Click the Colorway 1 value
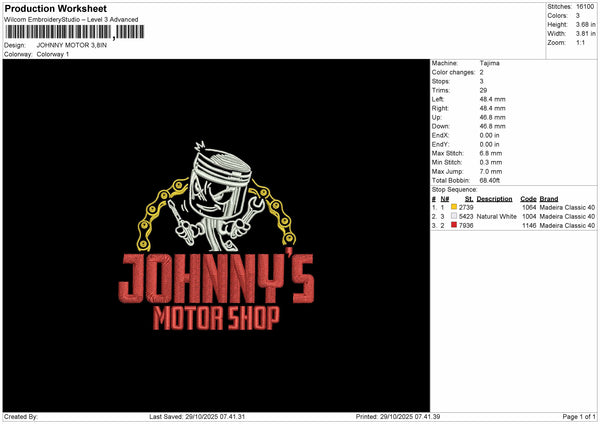This screenshot has height=424, width=600. click(x=55, y=54)
